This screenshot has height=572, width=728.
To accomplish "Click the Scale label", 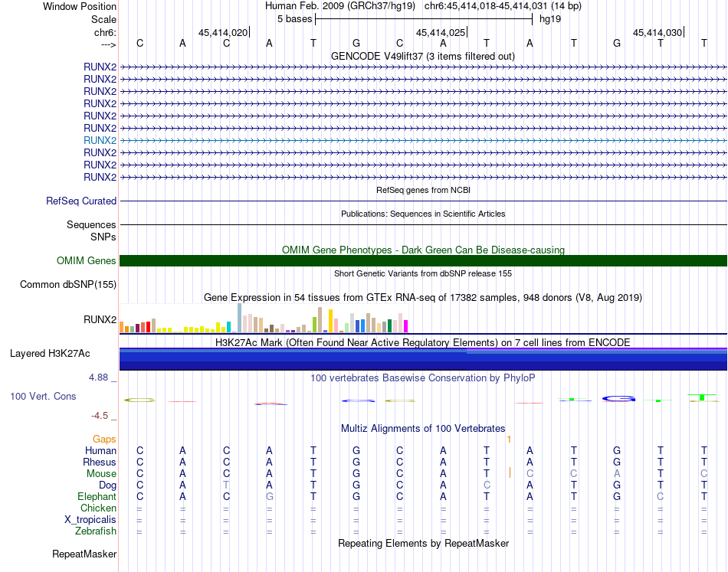I will pyautogui.click(x=103, y=19).
